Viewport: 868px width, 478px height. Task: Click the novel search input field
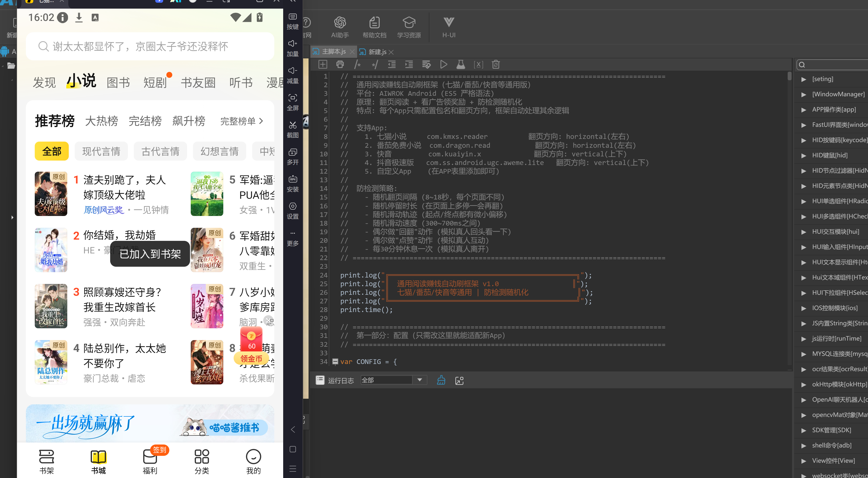tap(150, 46)
